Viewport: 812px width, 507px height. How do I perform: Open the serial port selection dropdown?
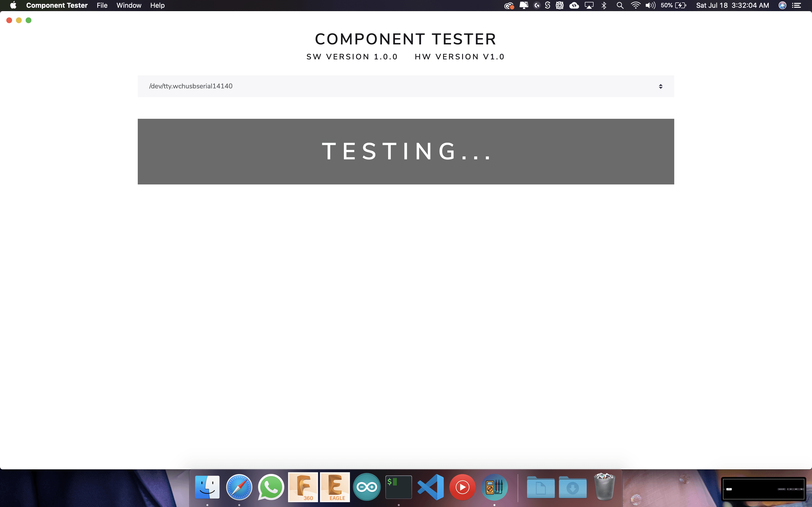pyautogui.click(x=406, y=86)
